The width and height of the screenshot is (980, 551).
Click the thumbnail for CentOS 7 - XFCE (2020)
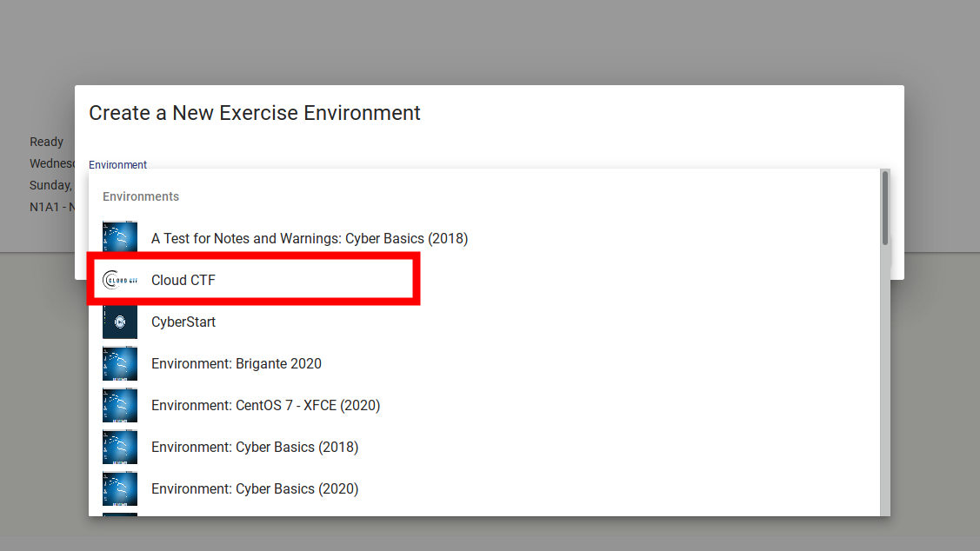(119, 405)
